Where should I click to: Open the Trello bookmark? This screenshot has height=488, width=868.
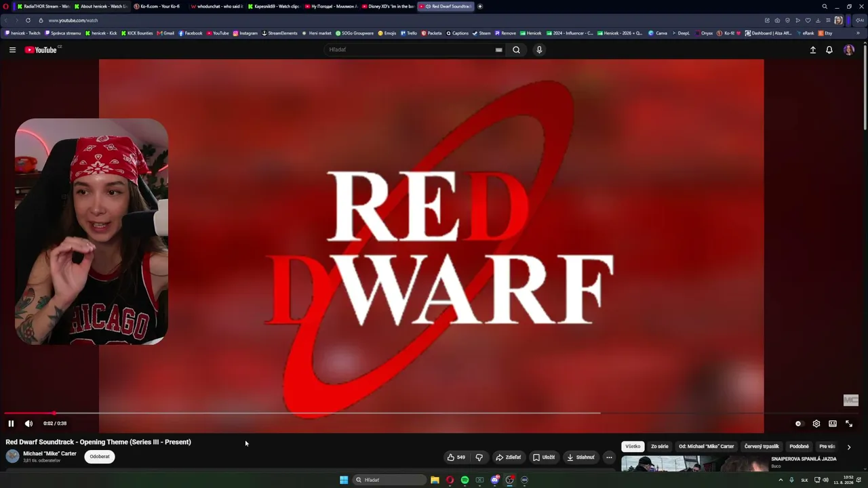coord(409,33)
